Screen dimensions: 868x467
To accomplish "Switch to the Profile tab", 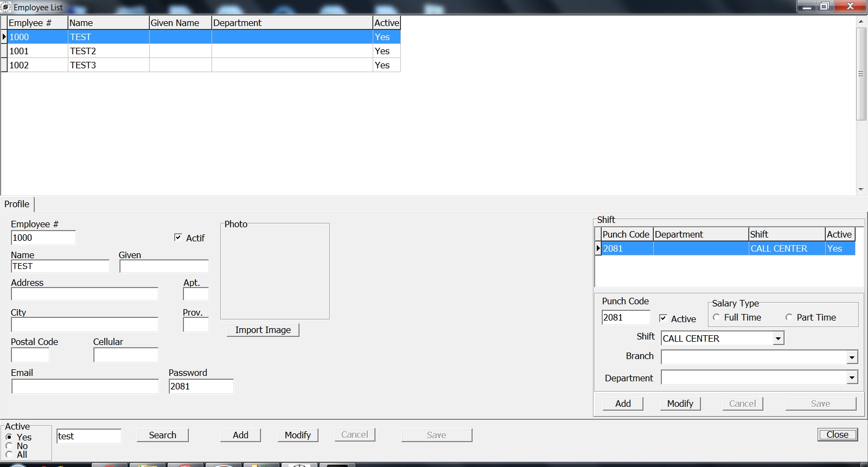I will coord(17,204).
